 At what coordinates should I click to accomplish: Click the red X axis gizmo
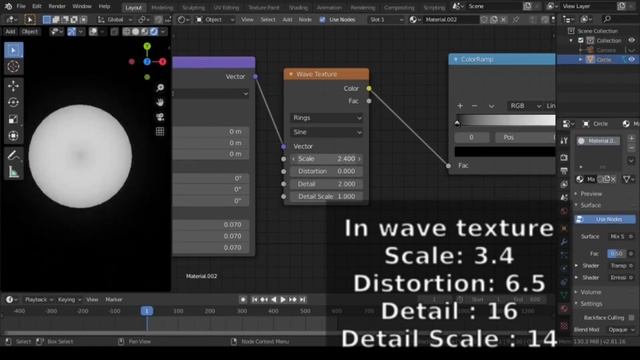tap(162, 62)
